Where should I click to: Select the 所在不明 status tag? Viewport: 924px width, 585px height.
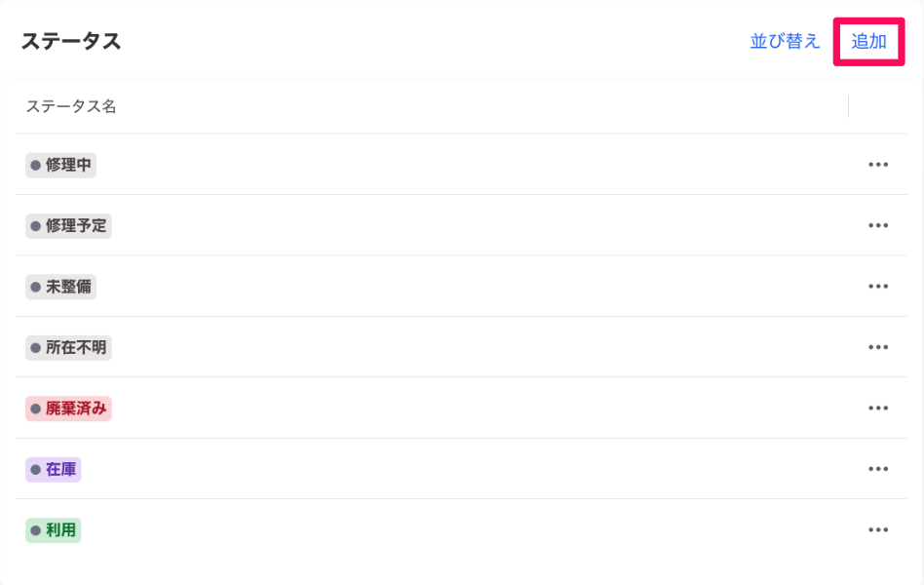click(x=68, y=347)
